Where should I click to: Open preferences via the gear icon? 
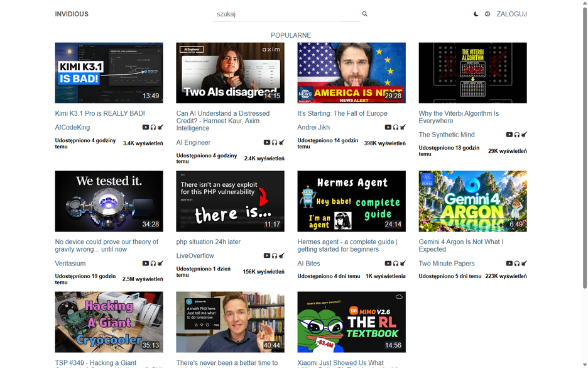[487, 14]
